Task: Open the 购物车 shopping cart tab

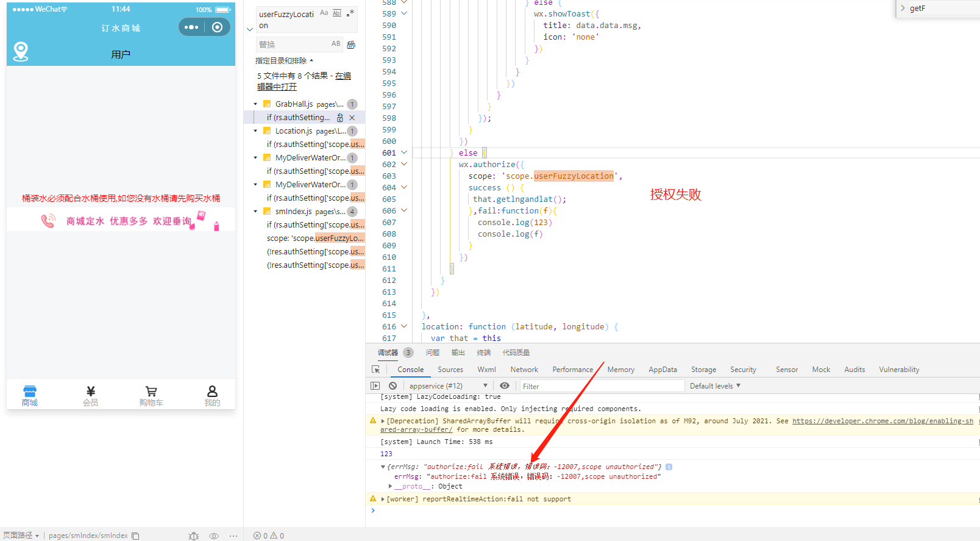Action: pos(151,396)
